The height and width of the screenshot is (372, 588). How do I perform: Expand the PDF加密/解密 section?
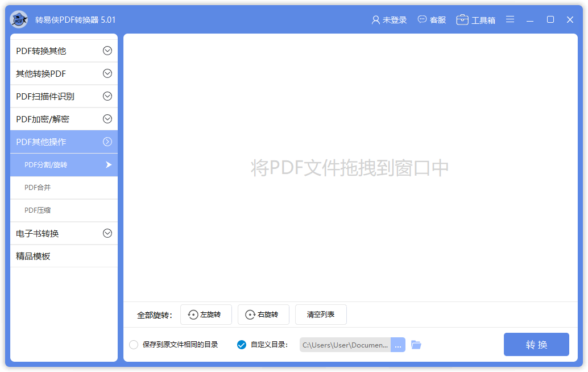(x=64, y=119)
